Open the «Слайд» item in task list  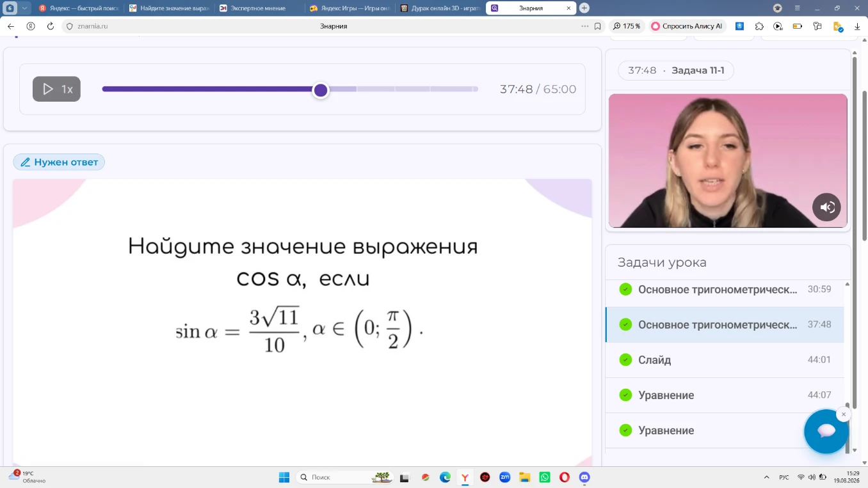tap(725, 360)
